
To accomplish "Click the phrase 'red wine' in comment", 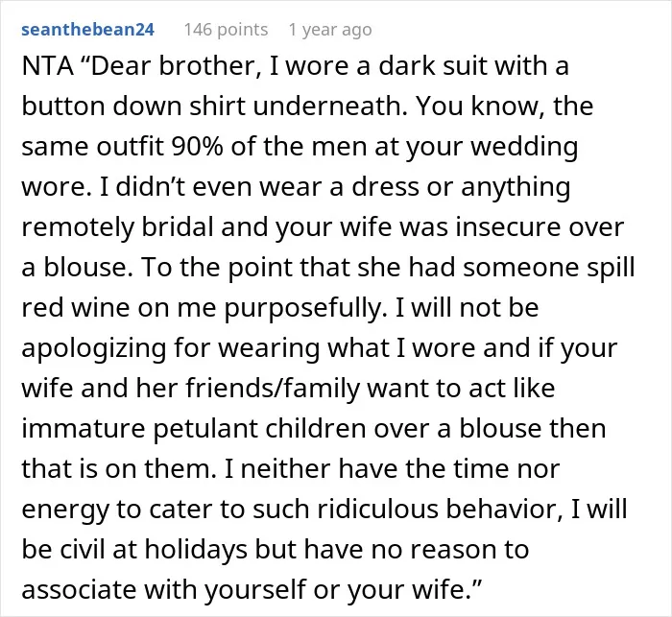I will pyautogui.click(x=76, y=308).
